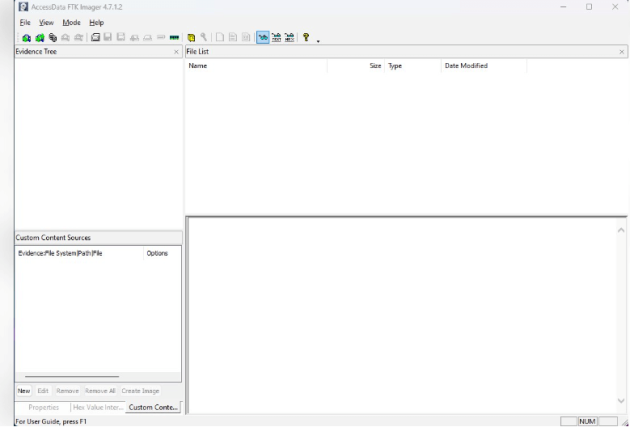Sort file list by Name column
This screenshot has height=427, width=630.
pyautogui.click(x=256, y=66)
